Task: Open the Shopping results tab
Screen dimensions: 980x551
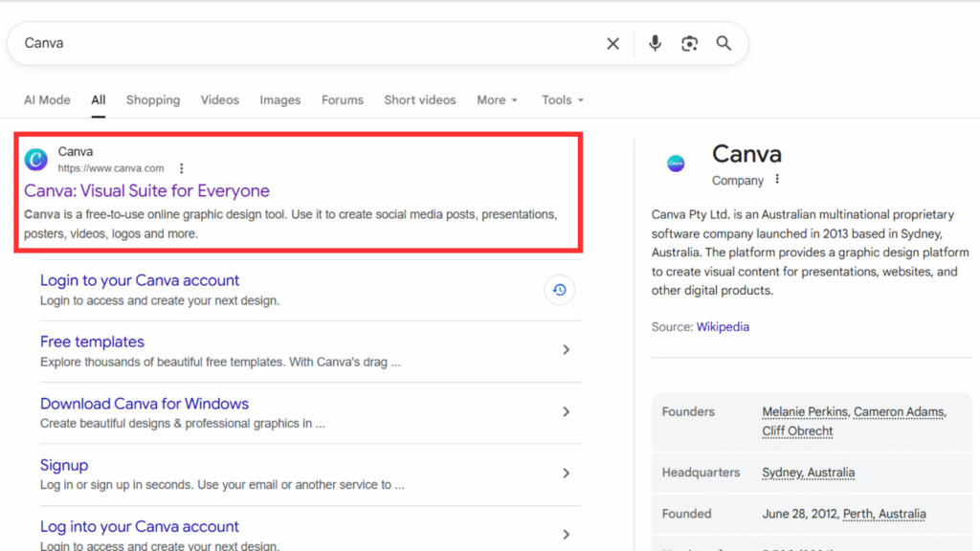Action: click(152, 100)
